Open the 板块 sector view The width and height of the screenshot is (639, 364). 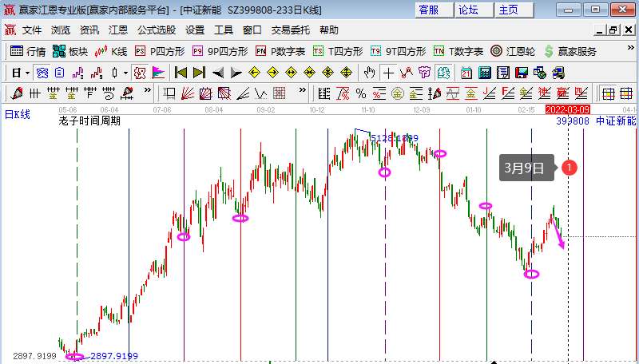click(x=70, y=51)
